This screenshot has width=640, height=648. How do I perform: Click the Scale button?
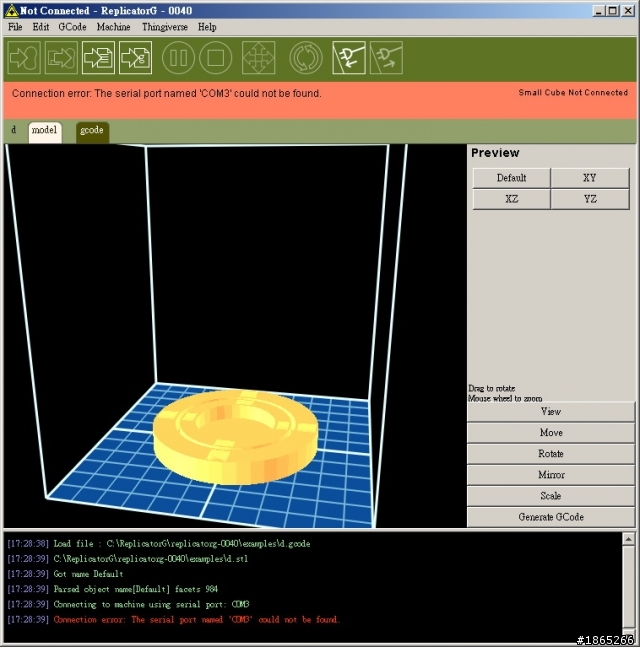[x=551, y=496]
